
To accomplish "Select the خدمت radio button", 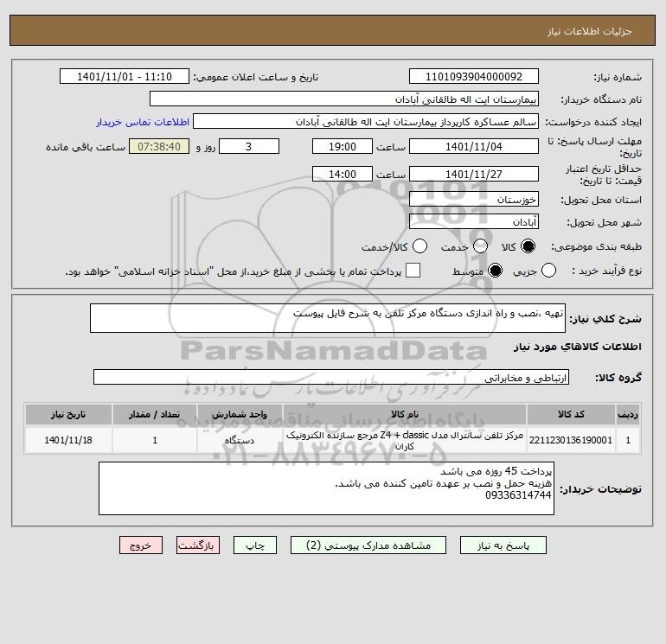I will tap(480, 246).
